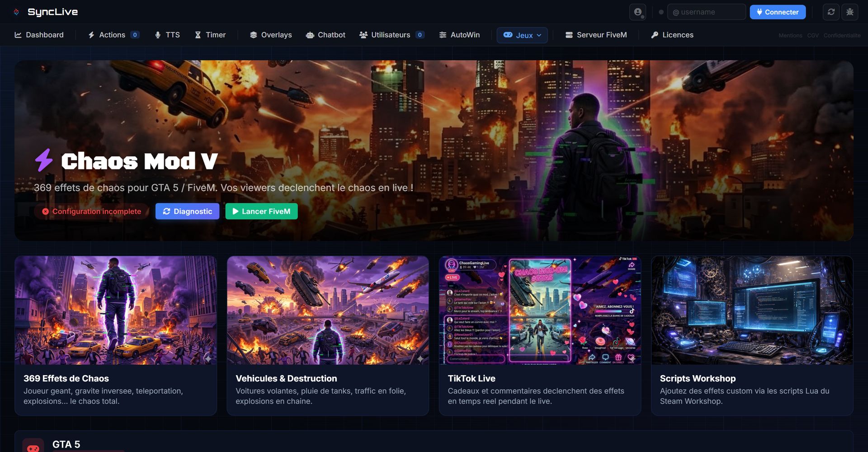The image size is (868, 452).
Task: Click the SyncLive logo icon
Action: tap(16, 12)
